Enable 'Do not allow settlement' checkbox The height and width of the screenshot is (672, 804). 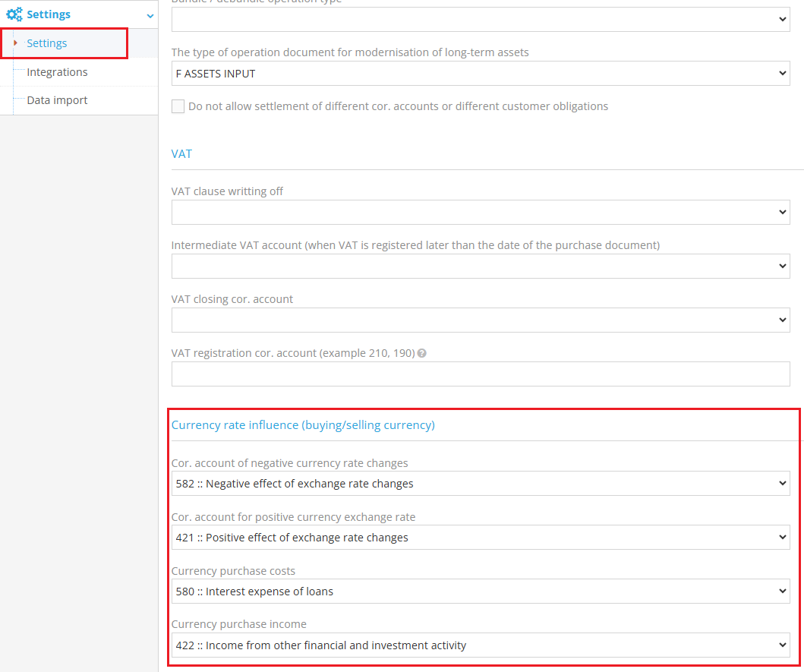[178, 106]
